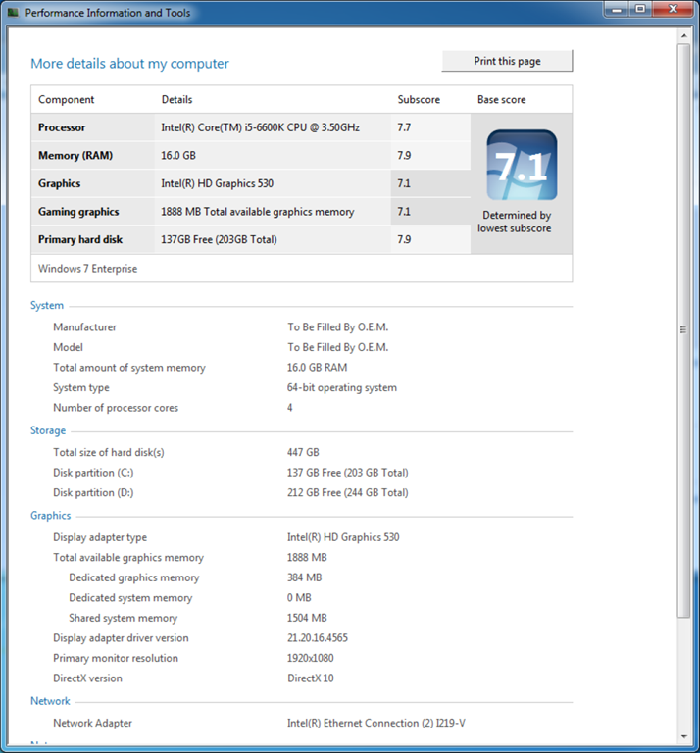Click the Component column header
The image size is (700, 753).
[67, 99]
